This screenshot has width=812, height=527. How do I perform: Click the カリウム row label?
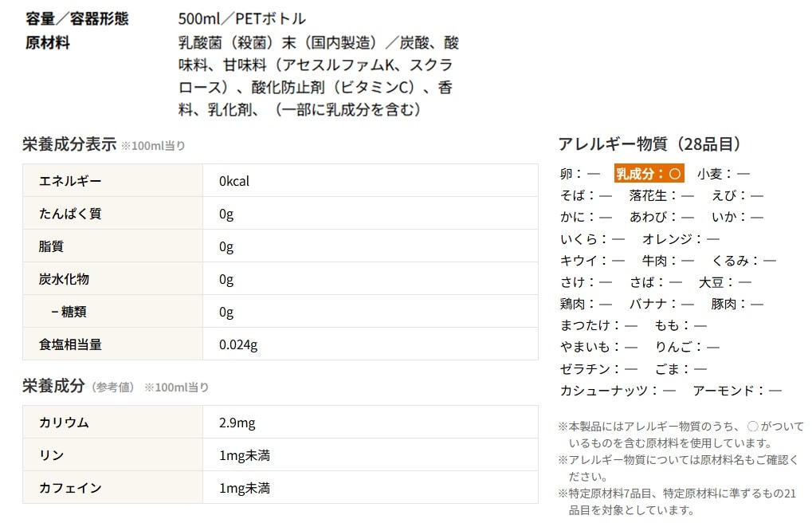click(x=64, y=423)
